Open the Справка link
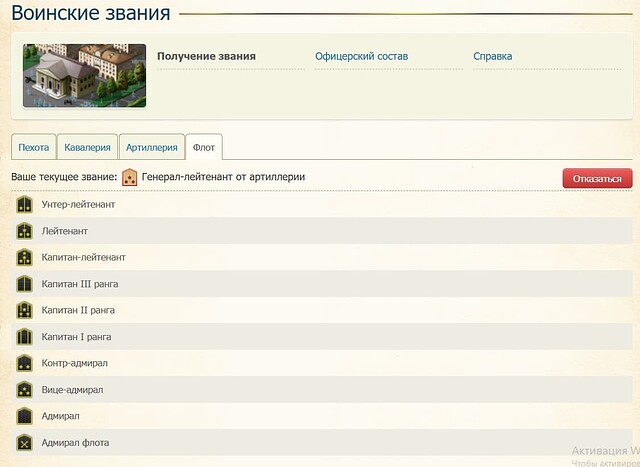 point(493,56)
